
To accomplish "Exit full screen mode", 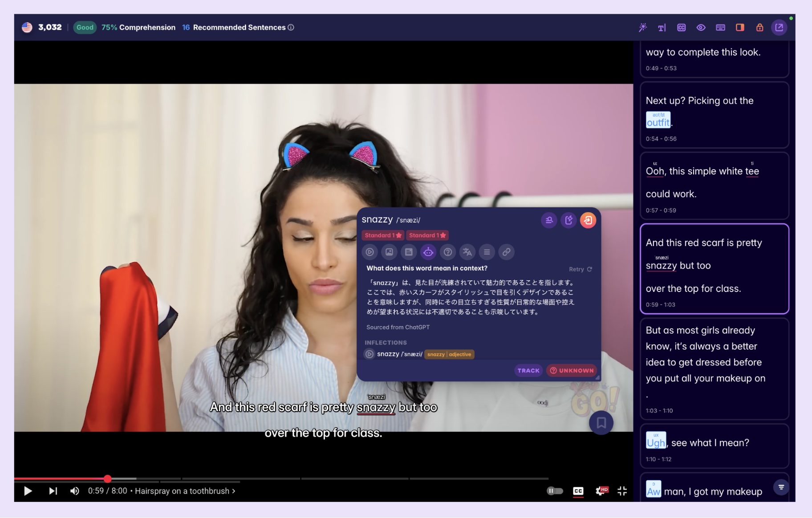I will [622, 491].
